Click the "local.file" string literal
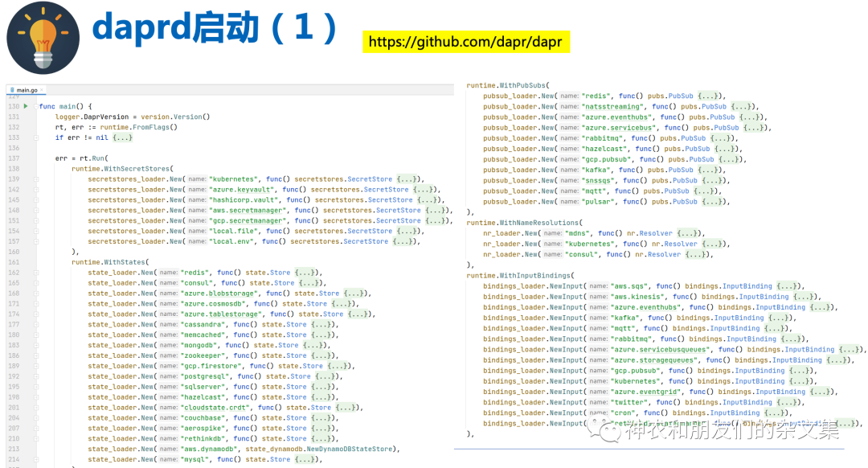 pos(233,231)
